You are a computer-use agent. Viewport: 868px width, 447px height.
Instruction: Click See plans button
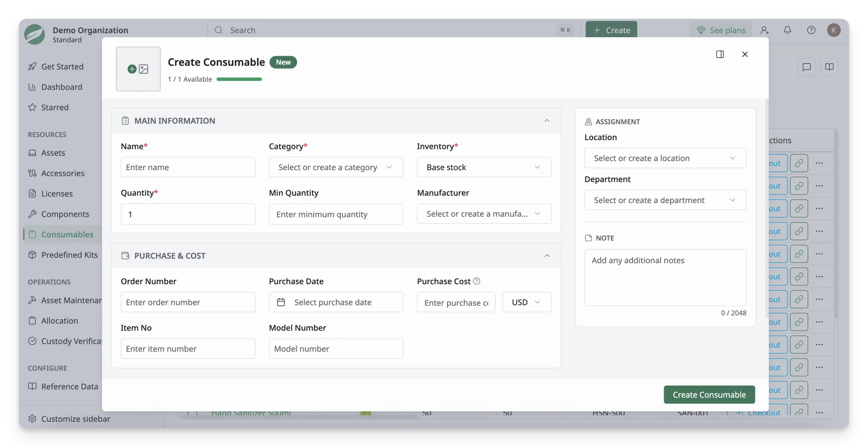pos(721,30)
